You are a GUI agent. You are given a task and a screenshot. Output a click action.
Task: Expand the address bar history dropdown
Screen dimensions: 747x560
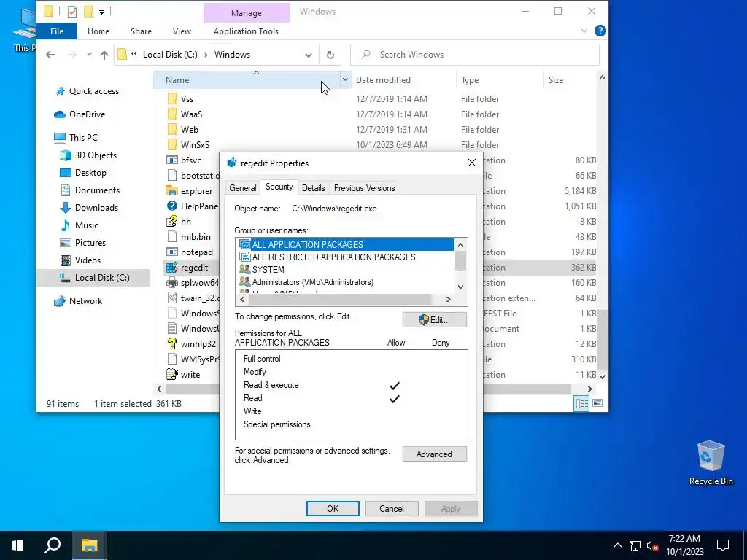[x=309, y=55]
